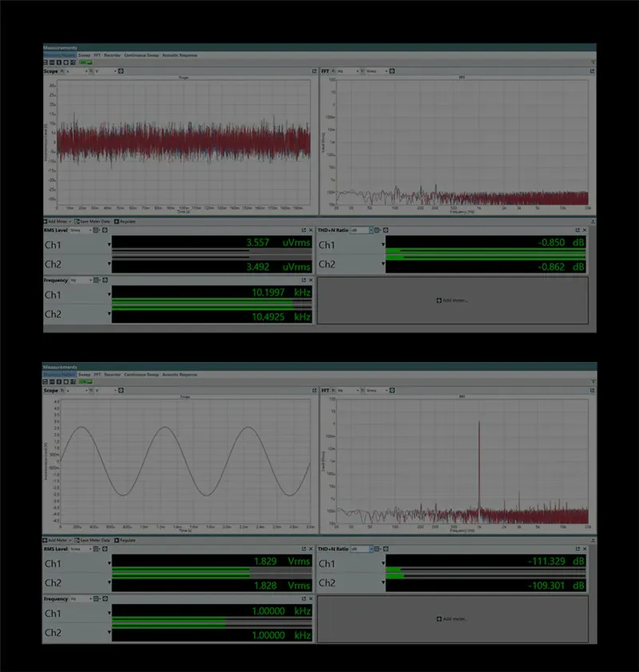Open the Continuous Sweep tab in the upper window
Image resolution: width=639 pixels, height=672 pixels.
pyautogui.click(x=141, y=55)
